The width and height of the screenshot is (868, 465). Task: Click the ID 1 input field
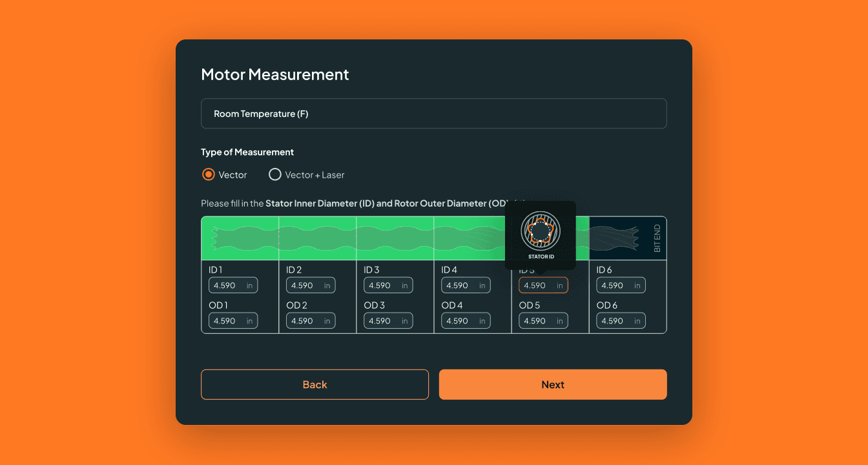(233, 285)
